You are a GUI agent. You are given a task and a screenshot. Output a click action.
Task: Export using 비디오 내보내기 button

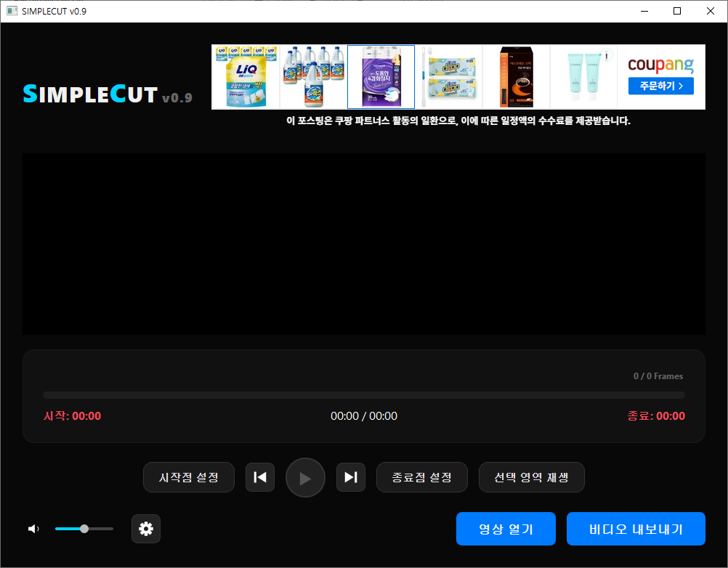636,529
